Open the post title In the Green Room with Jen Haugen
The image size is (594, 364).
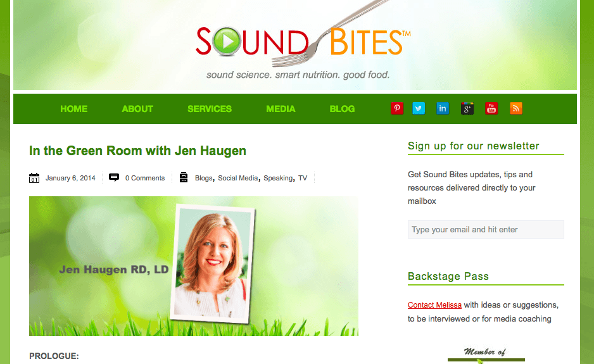137,151
